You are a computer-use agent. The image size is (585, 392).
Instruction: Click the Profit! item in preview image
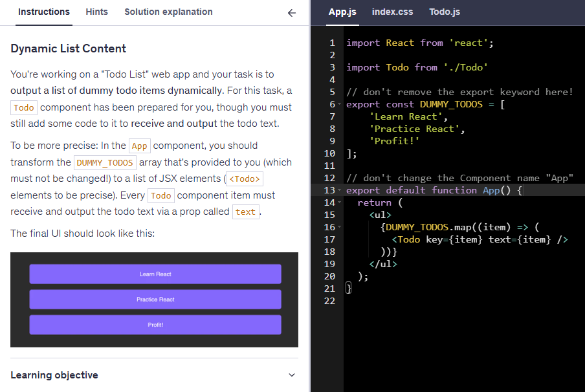pyautogui.click(x=155, y=325)
